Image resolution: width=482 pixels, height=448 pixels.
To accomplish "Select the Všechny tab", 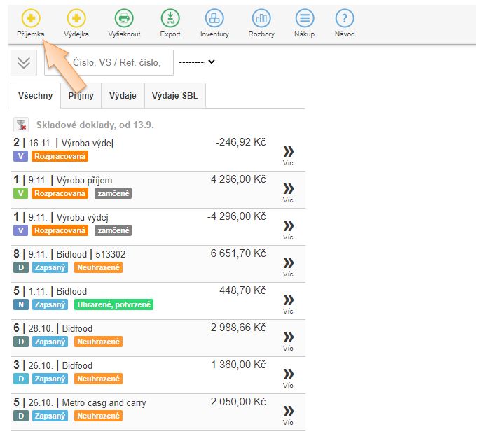I will click(35, 96).
